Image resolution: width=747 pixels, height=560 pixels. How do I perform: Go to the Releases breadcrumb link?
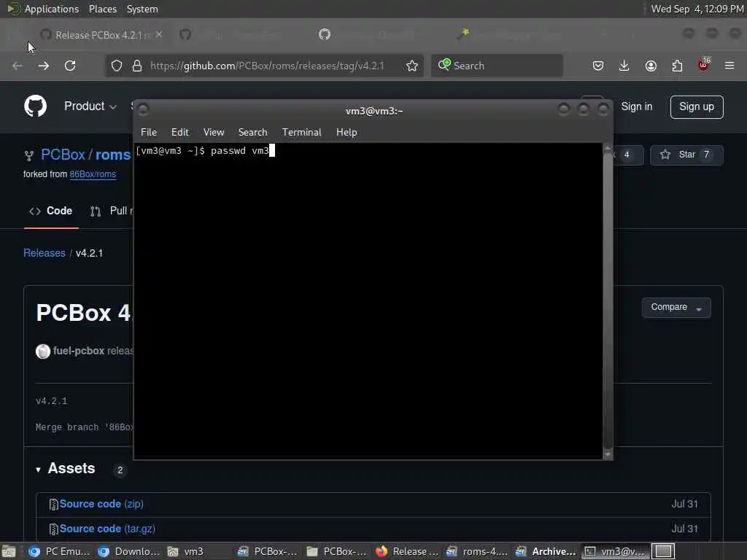(44, 253)
